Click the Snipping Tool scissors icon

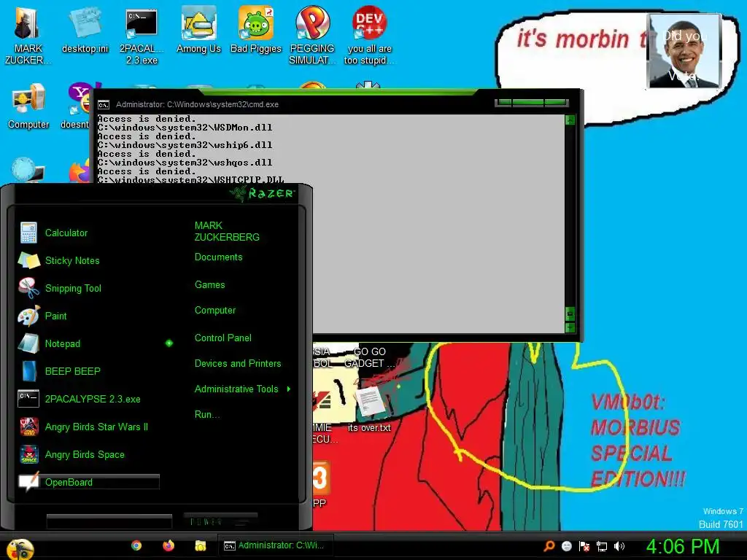(28, 288)
